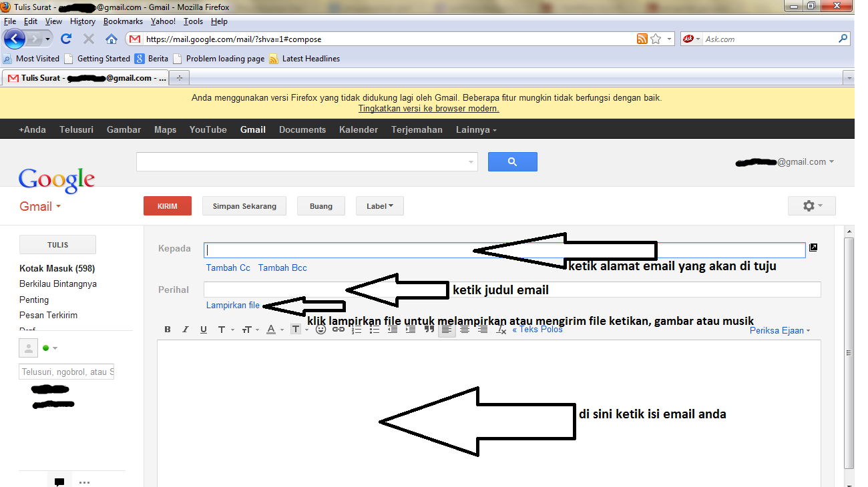
Task: Go to the Firefox home page icon
Action: [x=112, y=39]
